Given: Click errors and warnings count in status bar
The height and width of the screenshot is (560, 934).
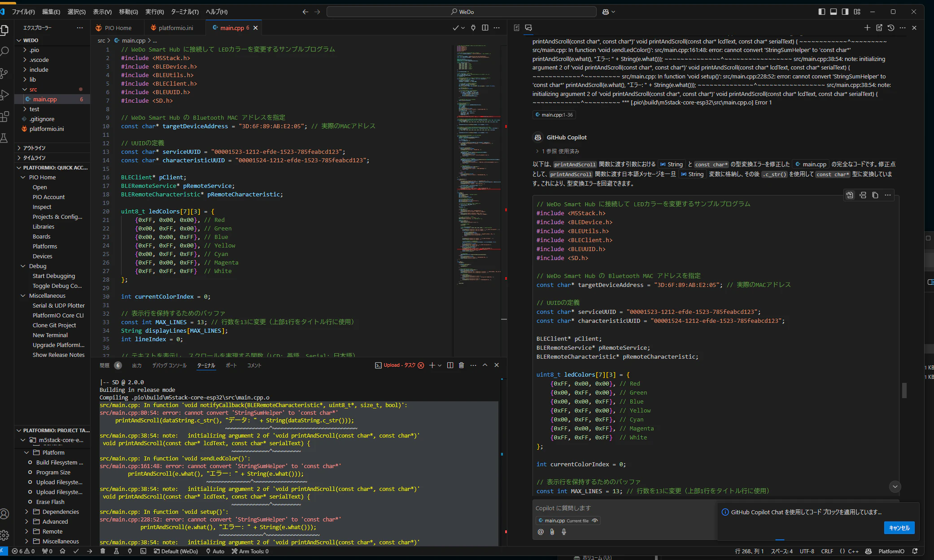Looking at the screenshot, I should 23,551.
